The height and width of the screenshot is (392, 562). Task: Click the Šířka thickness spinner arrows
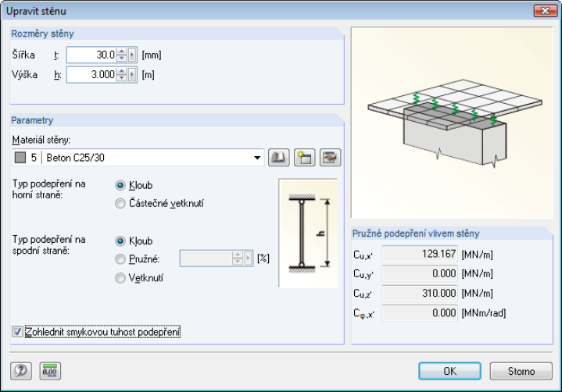[x=121, y=55]
